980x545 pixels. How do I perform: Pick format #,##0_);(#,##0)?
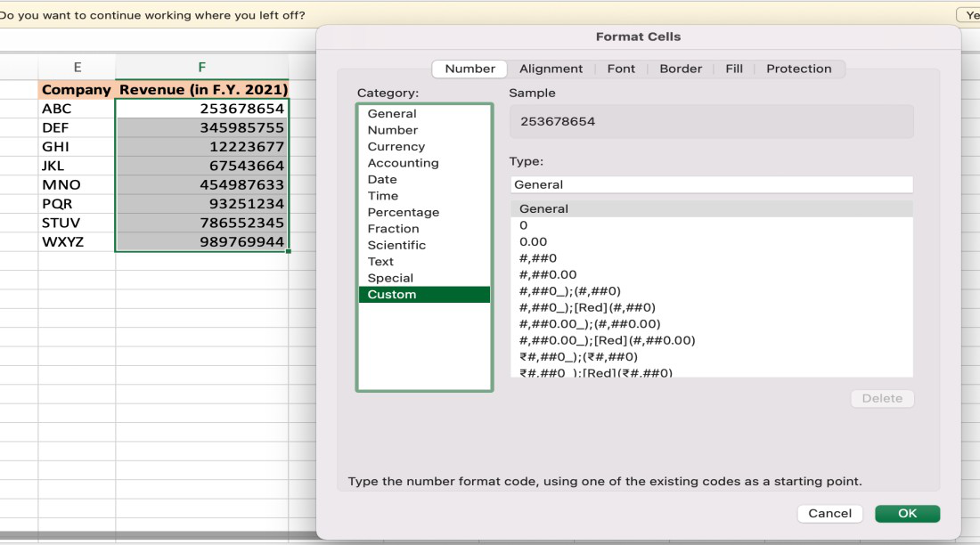711,291
